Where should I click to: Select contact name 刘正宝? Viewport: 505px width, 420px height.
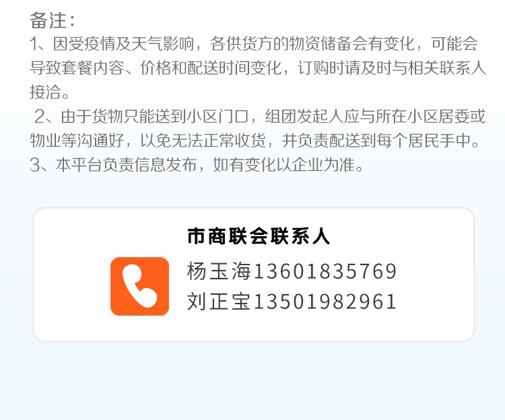[x=219, y=302]
